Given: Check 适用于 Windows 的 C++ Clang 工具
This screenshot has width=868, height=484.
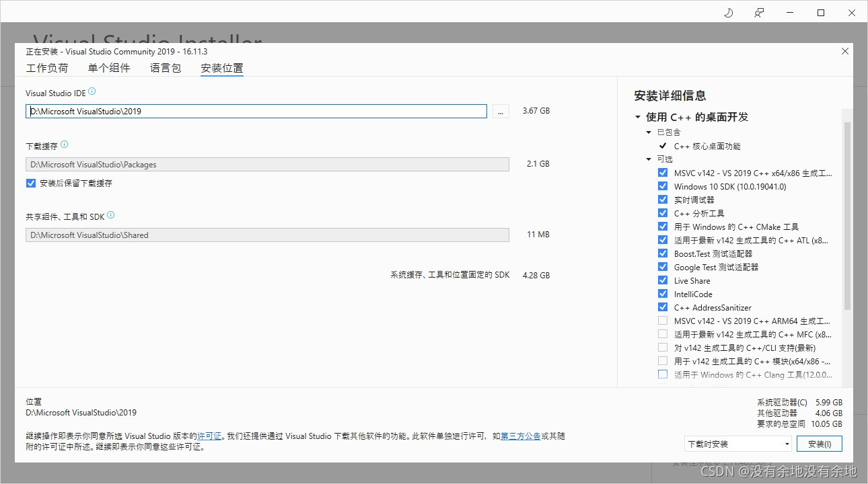Looking at the screenshot, I should (663, 374).
